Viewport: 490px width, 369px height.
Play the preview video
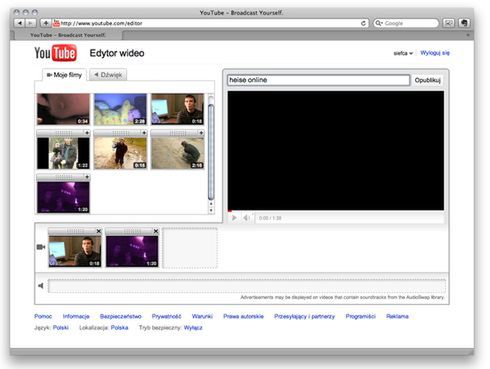click(x=234, y=218)
